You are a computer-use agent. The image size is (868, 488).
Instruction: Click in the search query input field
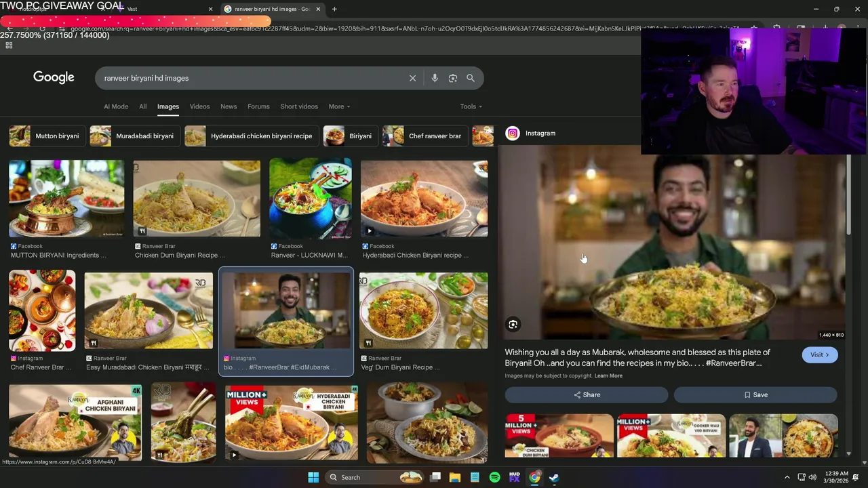(x=251, y=78)
